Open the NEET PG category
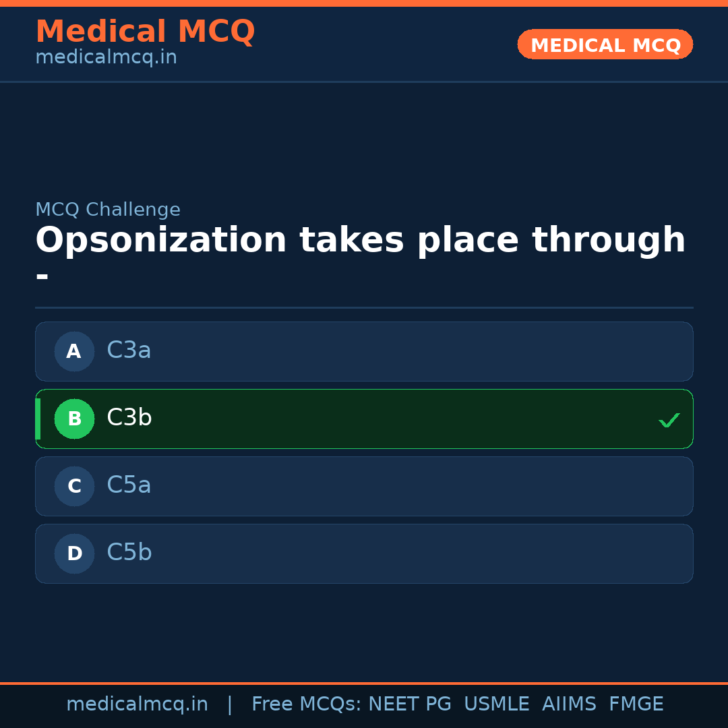 [409, 703]
